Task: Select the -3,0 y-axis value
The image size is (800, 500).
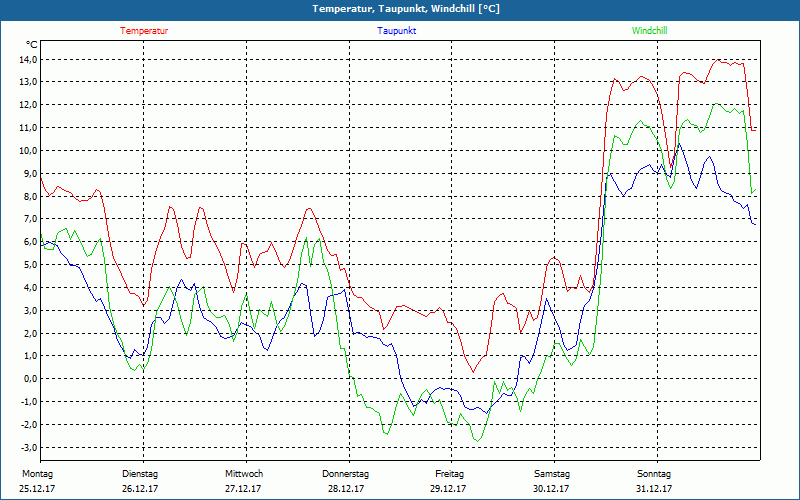Action: pyautogui.click(x=29, y=447)
